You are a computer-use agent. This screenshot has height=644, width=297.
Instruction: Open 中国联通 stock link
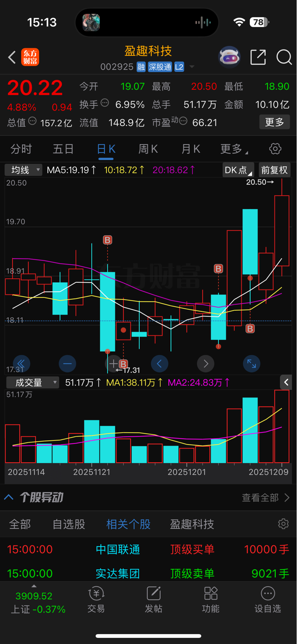point(118,550)
